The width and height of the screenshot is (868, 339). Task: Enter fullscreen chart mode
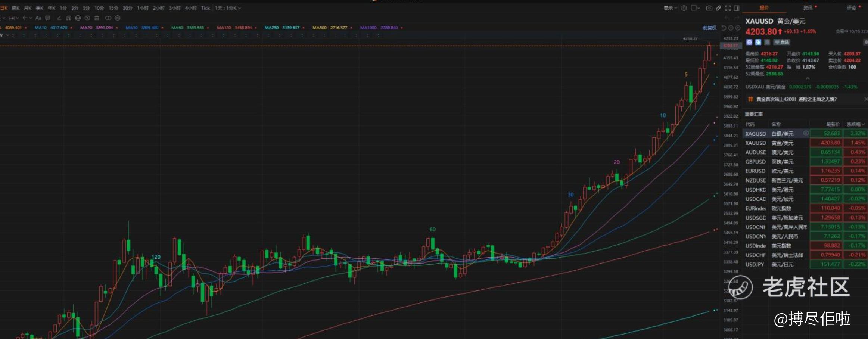click(x=728, y=8)
